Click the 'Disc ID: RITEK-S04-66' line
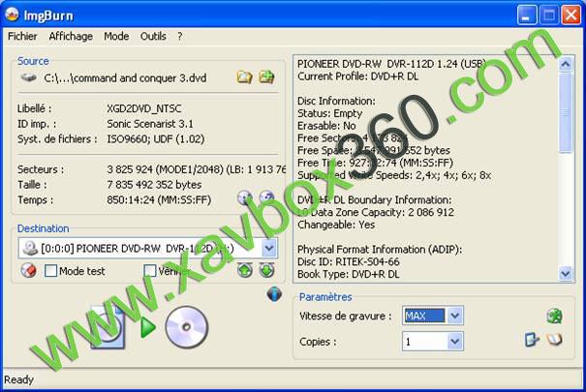 [349, 261]
